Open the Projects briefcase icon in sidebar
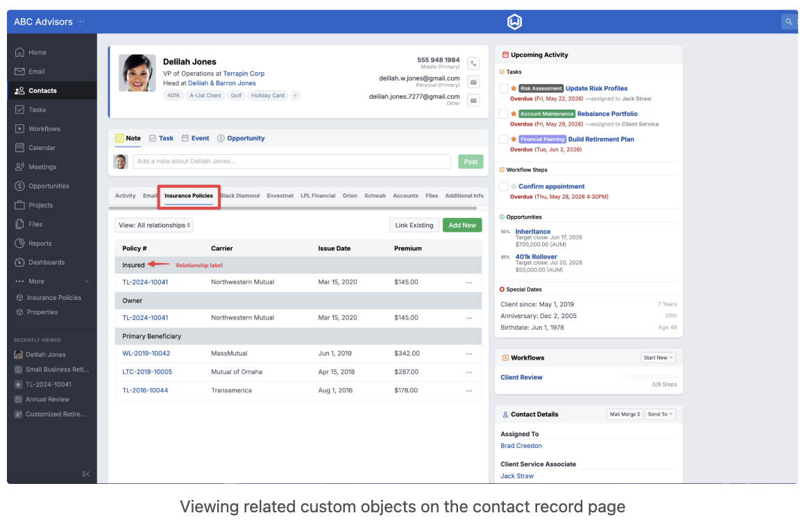 click(x=19, y=205)
